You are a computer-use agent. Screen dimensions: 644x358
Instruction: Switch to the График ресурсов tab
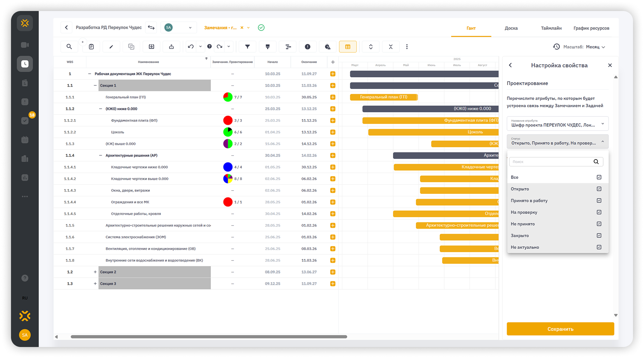[x=591, y=28]
